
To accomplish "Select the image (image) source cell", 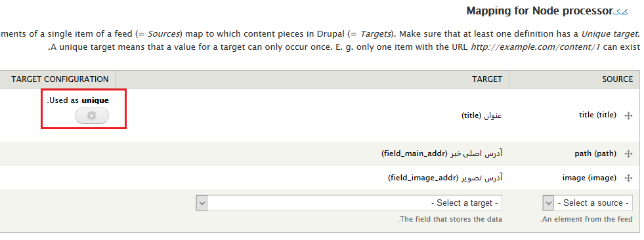I will [x=590, y=178].
